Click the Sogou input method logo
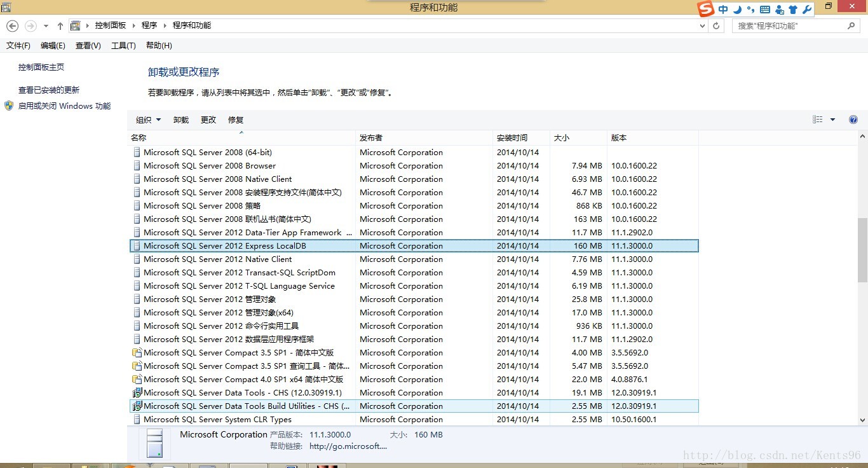 (x=707, y=9)
